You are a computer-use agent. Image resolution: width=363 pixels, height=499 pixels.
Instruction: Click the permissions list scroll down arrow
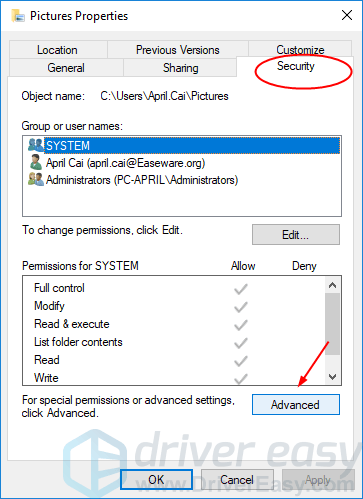332,377
